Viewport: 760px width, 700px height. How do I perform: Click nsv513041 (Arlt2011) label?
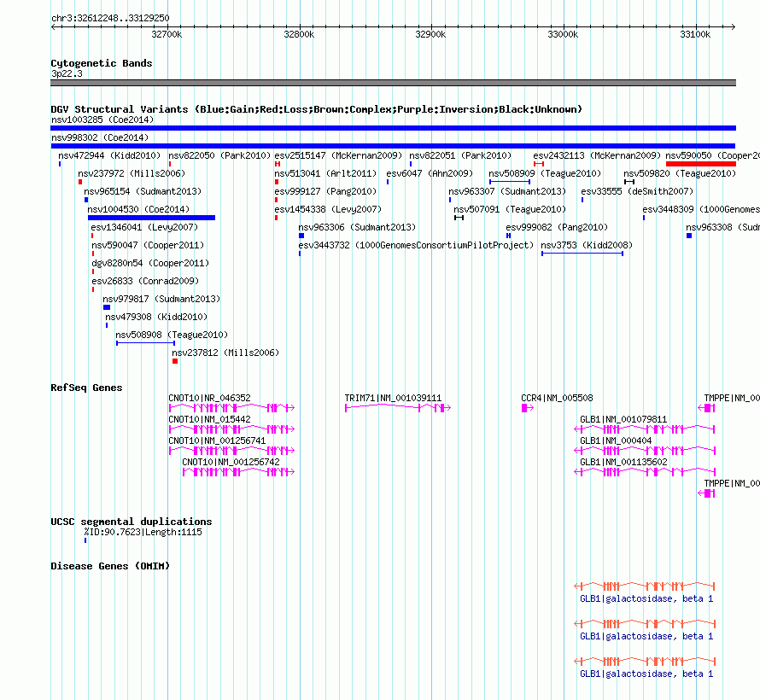(325, 173)
